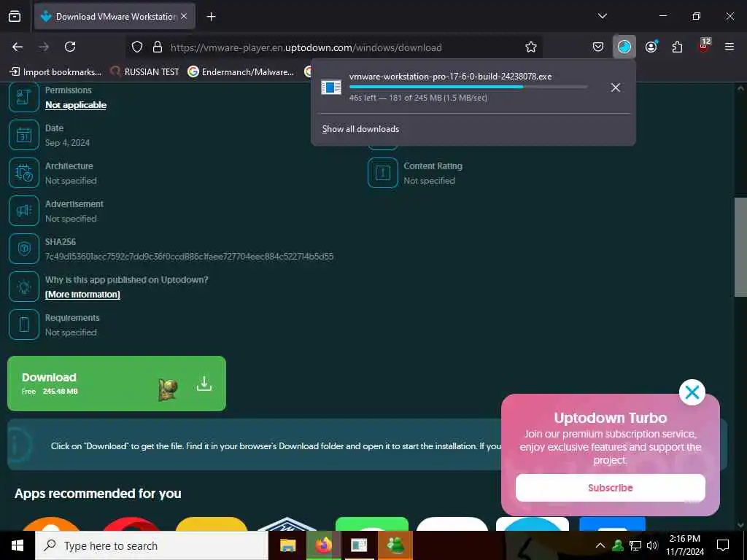Close the Uptodown Turbo popup

692,392
